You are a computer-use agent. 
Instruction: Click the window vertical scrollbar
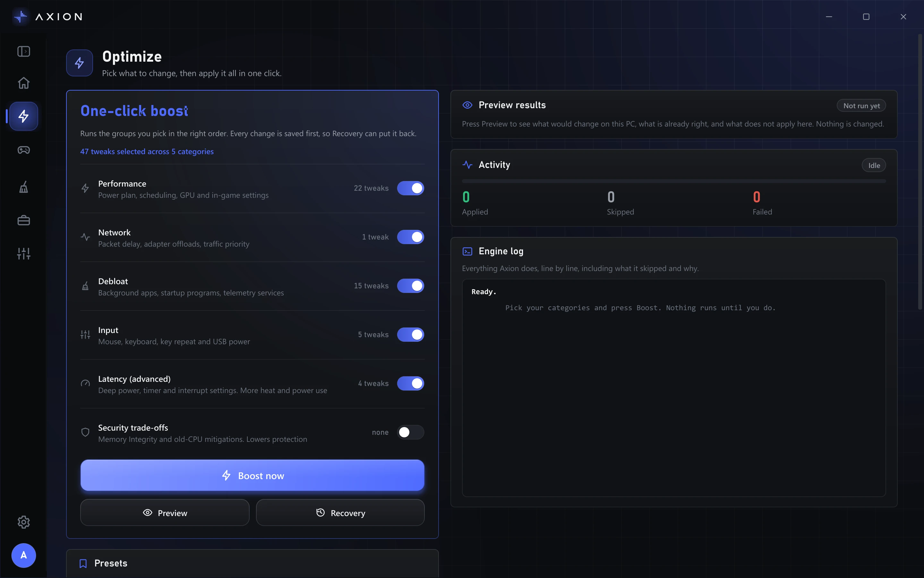(x=920, y=172)
